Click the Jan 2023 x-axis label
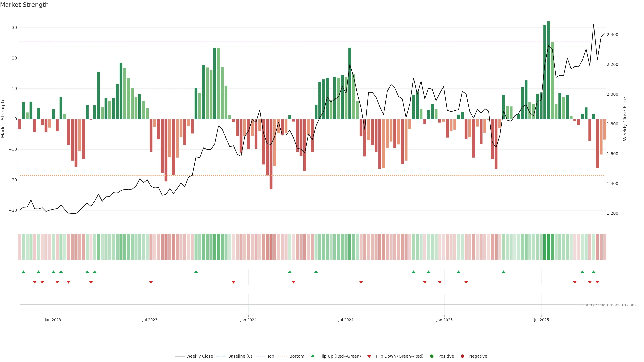This screenshot has width=644, height=362. pyautogui.click(x=53, y=320)
